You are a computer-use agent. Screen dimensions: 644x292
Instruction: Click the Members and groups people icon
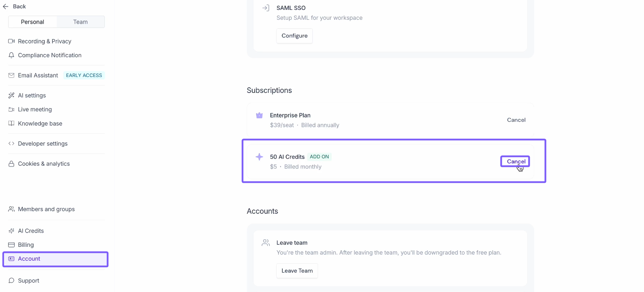pyautogui.click(x=12, y=209)
